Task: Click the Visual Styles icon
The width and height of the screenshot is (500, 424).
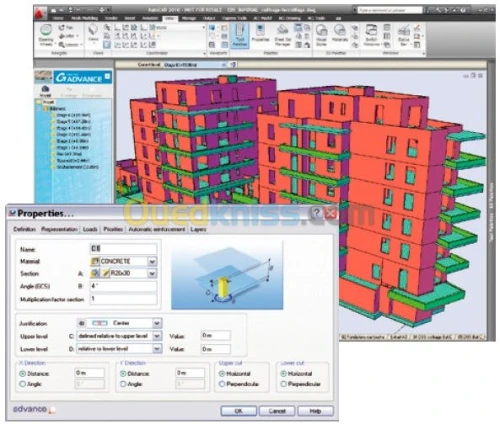Action: click(321, 35)
